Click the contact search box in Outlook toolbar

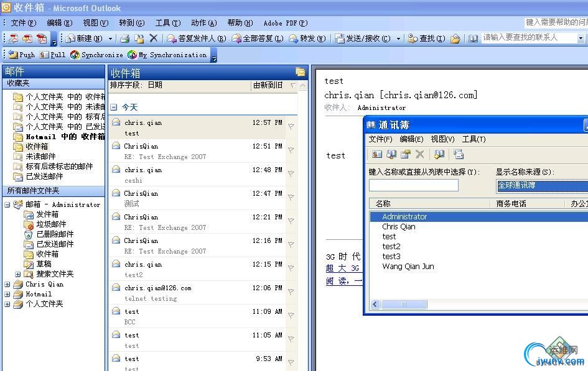point(529,38)
